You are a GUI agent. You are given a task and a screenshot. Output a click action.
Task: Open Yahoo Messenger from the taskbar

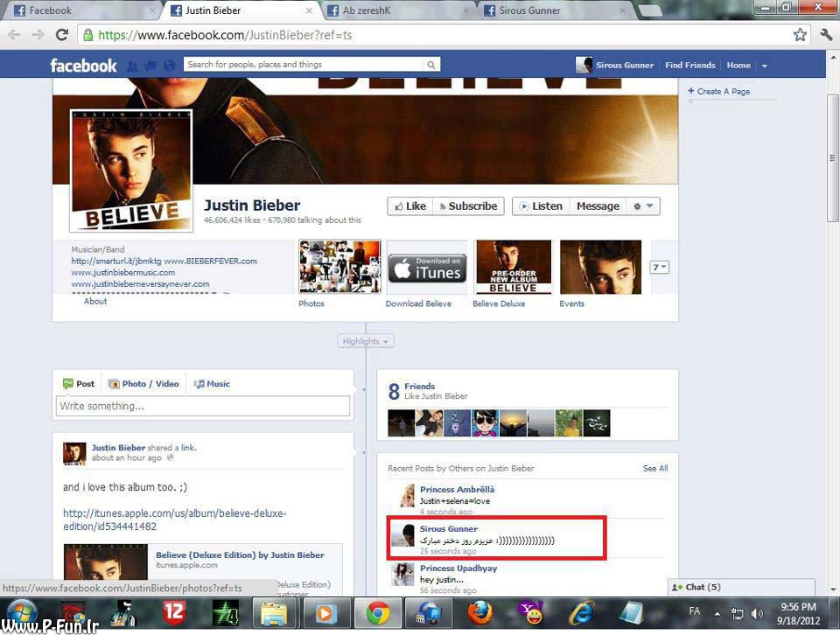(531, 613)
